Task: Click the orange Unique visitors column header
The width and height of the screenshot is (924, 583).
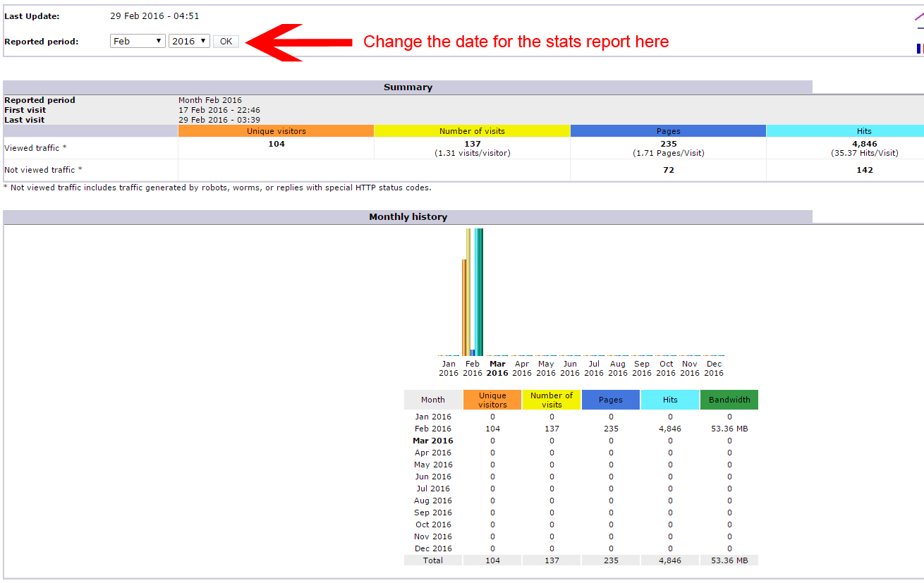Action: pos(492,399)
